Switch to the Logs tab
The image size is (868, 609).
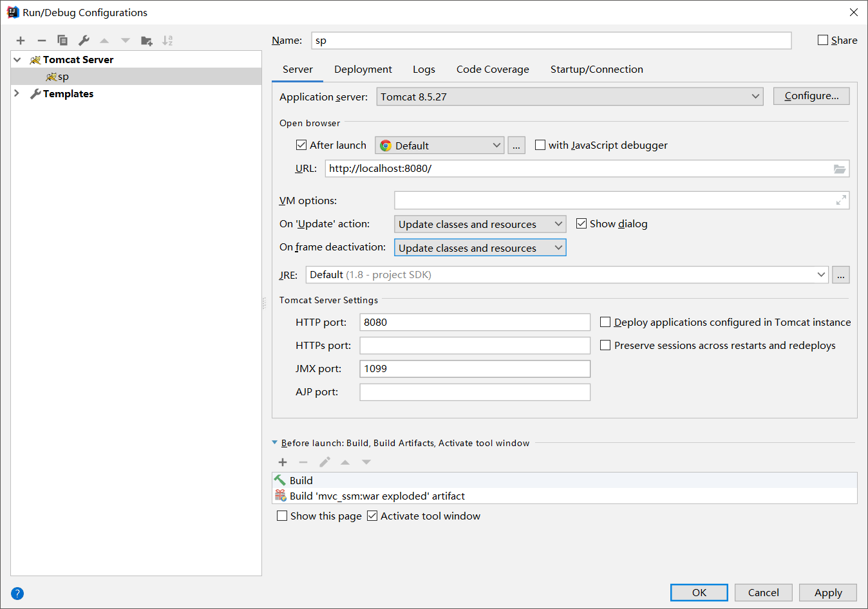(424, 70)
